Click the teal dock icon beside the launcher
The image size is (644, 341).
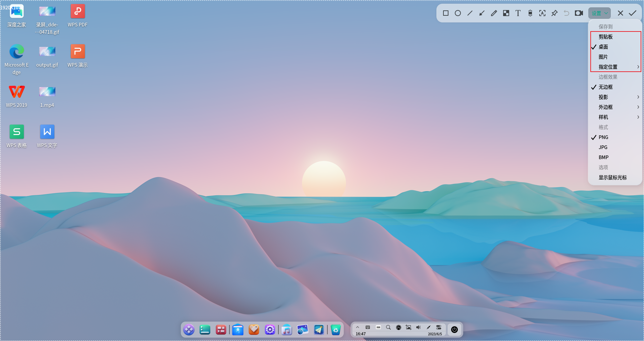tap(205, 330)
